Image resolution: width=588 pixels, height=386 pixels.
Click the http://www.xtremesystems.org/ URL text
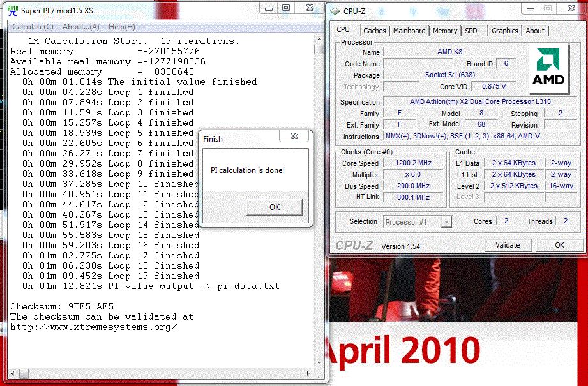(x=94, y=327)
